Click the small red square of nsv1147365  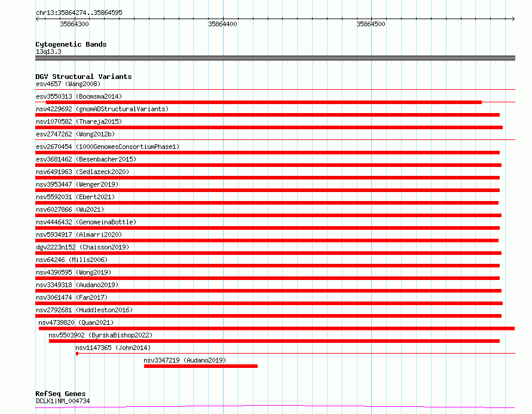[x=77, y=354]
